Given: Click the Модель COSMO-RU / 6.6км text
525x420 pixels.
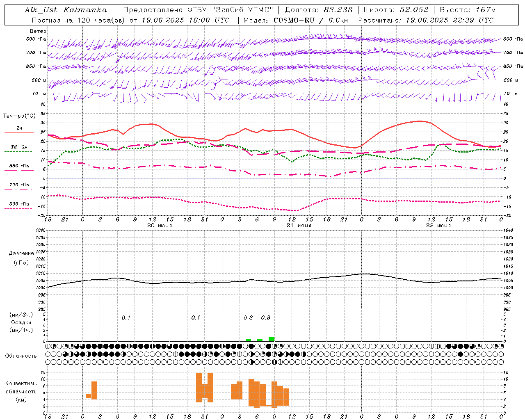Looking at the screenshot, I should [x=296, y=20].
